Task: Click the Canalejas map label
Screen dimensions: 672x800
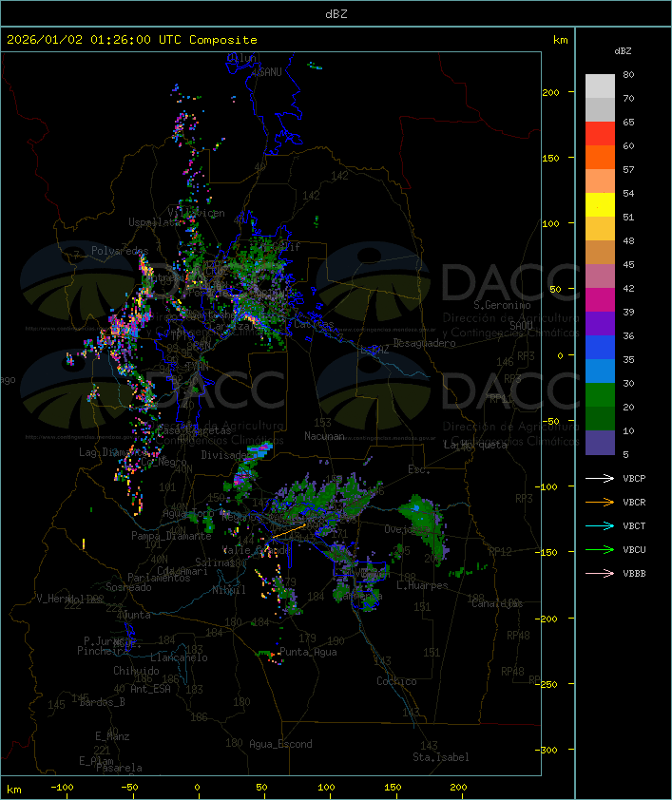Action: click(x=496, y=603)
